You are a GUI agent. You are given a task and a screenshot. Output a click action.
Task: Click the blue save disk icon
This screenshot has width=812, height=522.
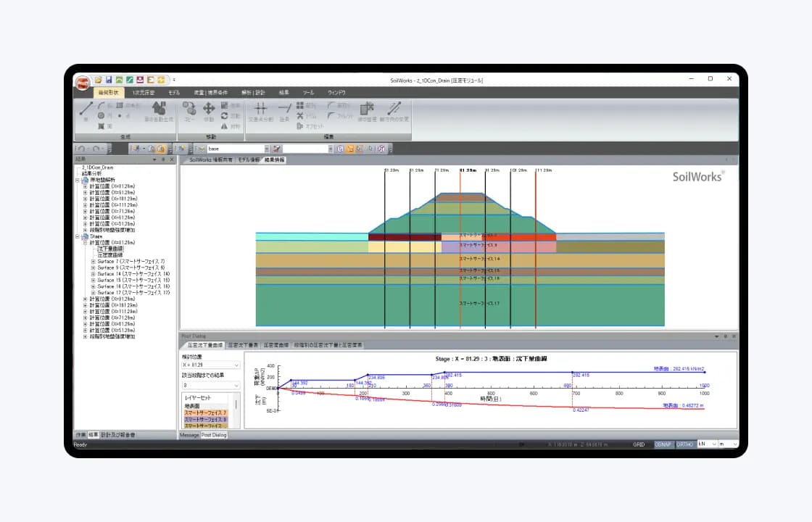109,80
